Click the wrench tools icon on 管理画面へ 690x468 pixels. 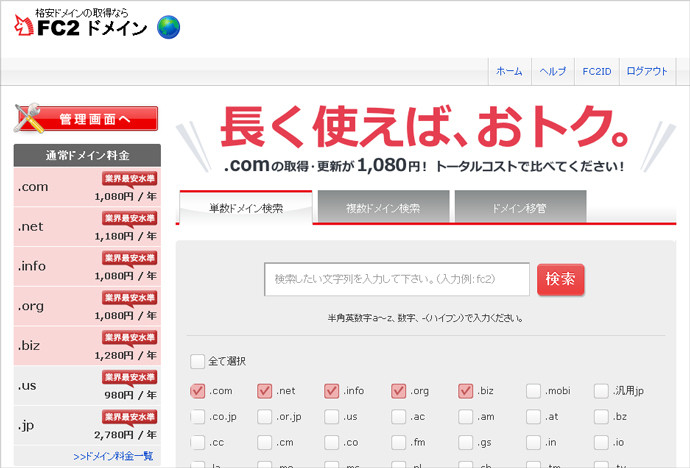coord(28,118)
